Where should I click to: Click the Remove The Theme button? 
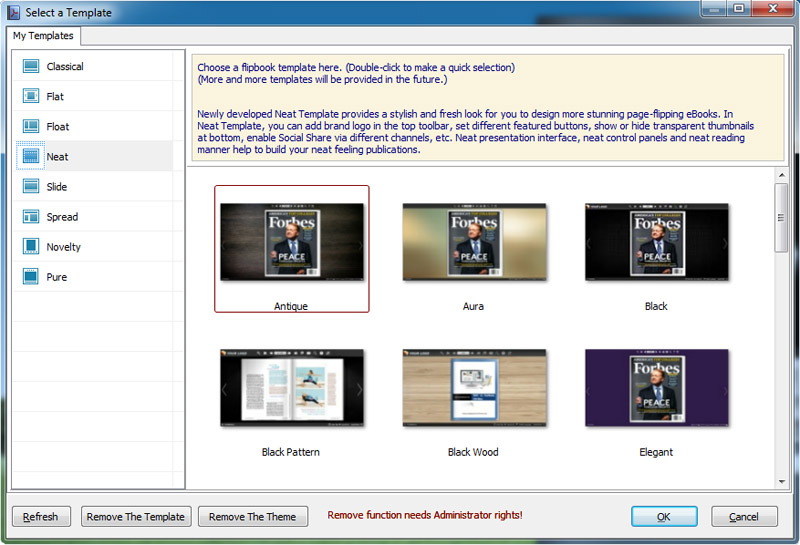252,516
